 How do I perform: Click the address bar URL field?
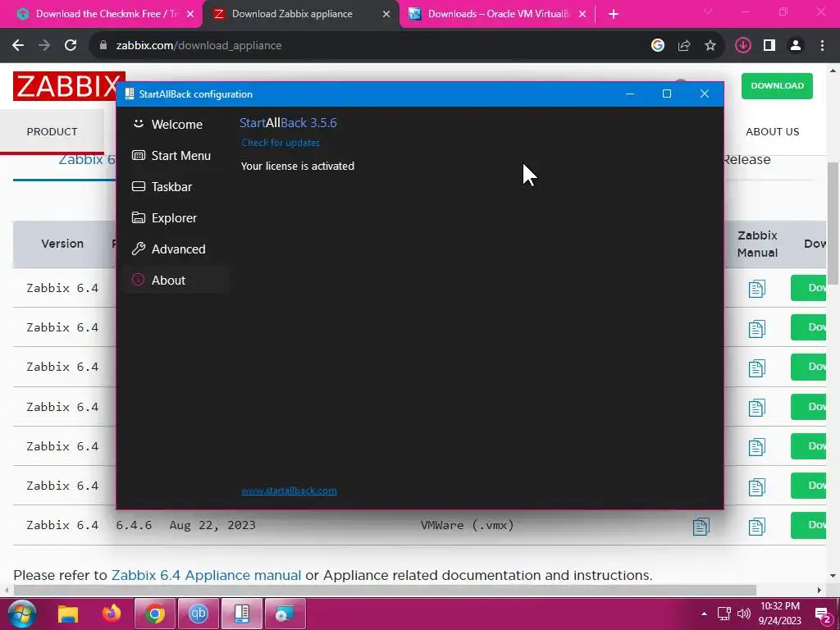[370, 46]
